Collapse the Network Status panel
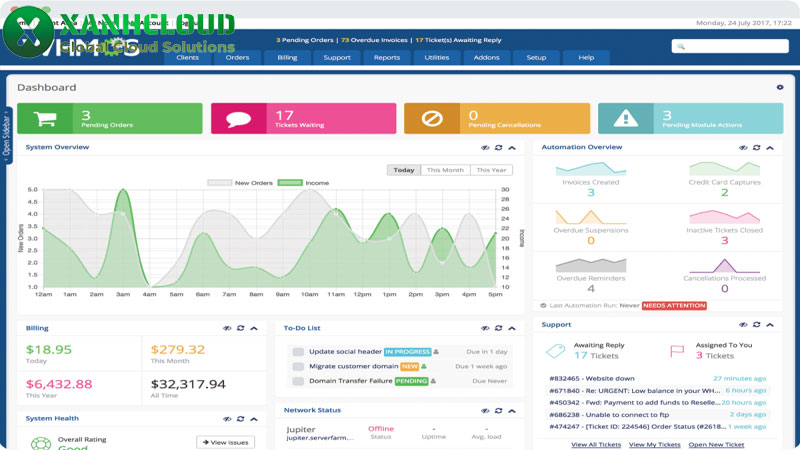This screenshot has height=450, width=800. [512, 410]
